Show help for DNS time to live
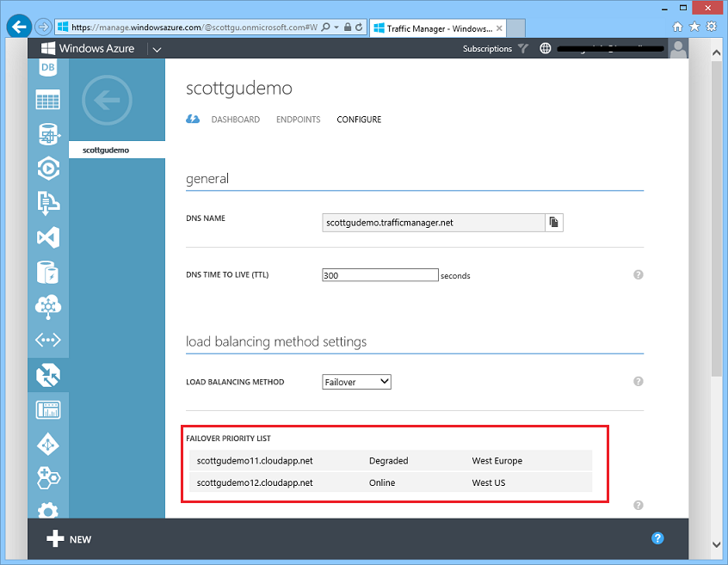This screenshot has height=565, width=728. 639,274
